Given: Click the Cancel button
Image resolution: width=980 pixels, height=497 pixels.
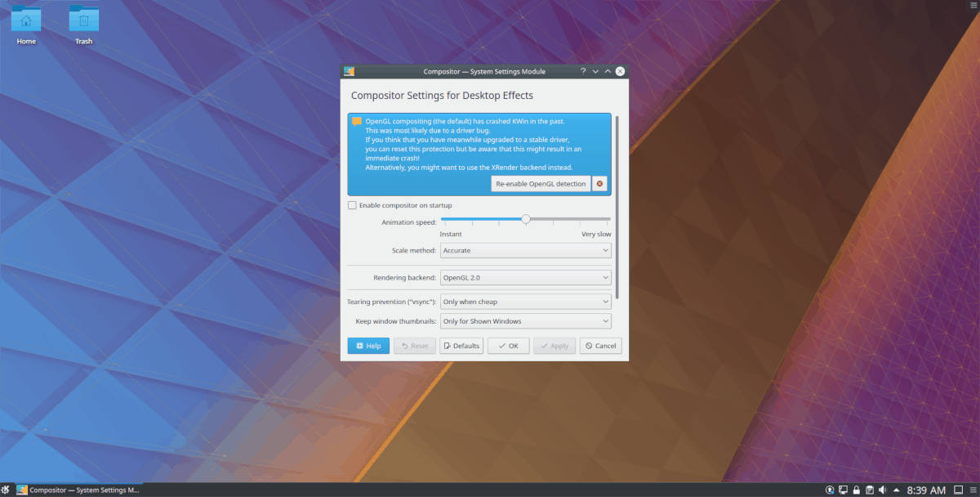Looking at the screenshot, I should tap(600, 346).
